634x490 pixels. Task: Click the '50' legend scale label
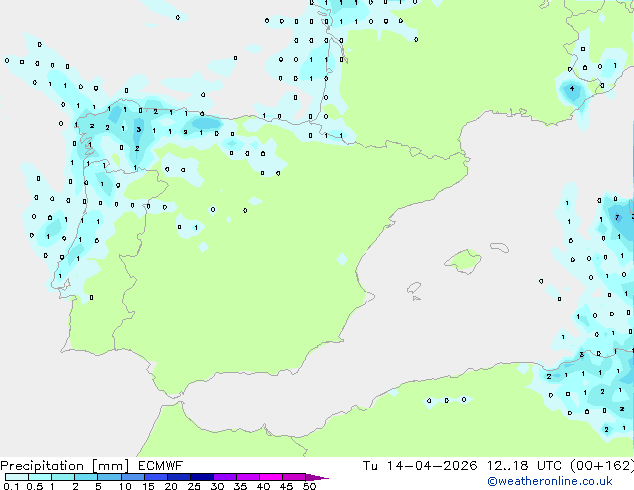[x=309, y=486]
